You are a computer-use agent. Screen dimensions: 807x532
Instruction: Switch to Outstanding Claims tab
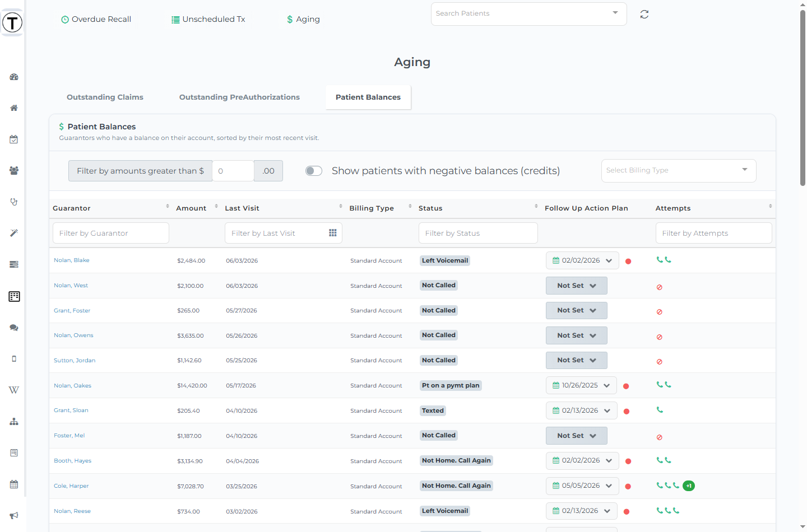(105, 97)
